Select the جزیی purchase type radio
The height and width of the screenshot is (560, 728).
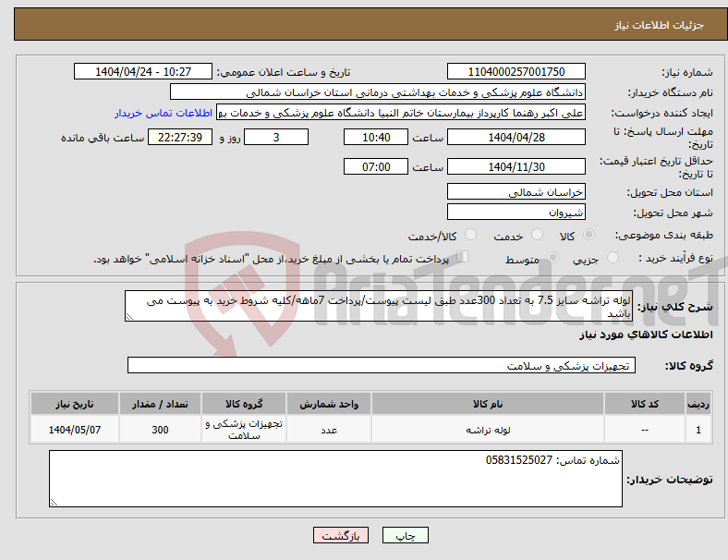[613, 257]
